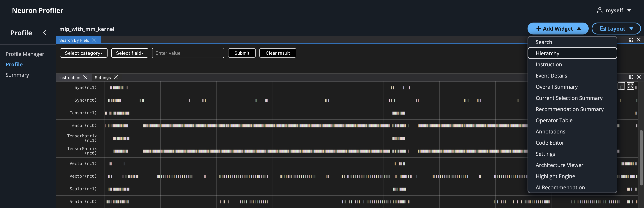
Task: Click the Clear result button
Action: (x=277, y=53)
